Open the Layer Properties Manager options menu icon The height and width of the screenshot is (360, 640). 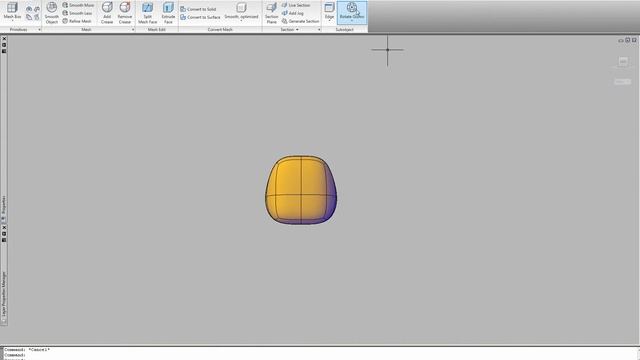click(x=4, y=240)
